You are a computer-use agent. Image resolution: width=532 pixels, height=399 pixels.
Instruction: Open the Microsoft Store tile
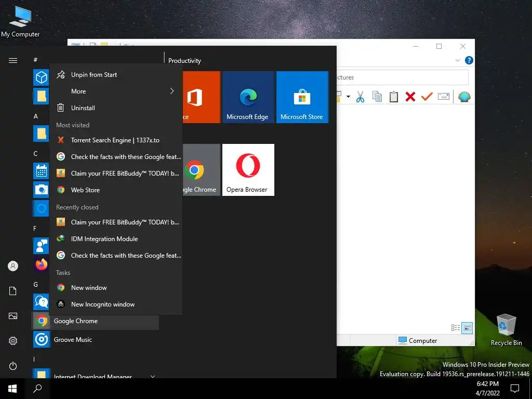tap(302, 97)
